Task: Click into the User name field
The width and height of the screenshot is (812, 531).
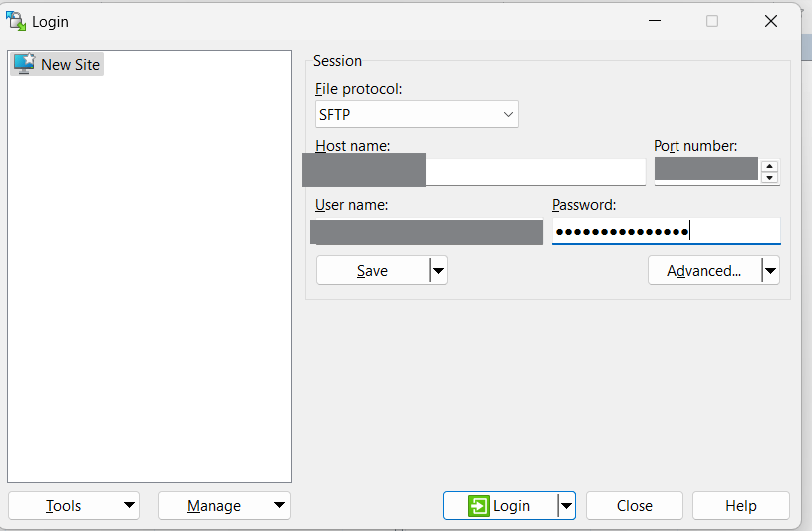Action: [426, 232]
